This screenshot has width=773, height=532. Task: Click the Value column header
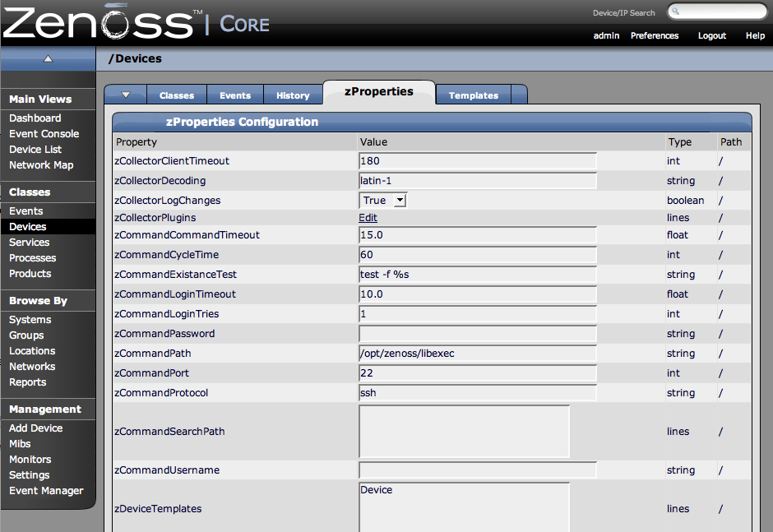(x=373, y=142)
